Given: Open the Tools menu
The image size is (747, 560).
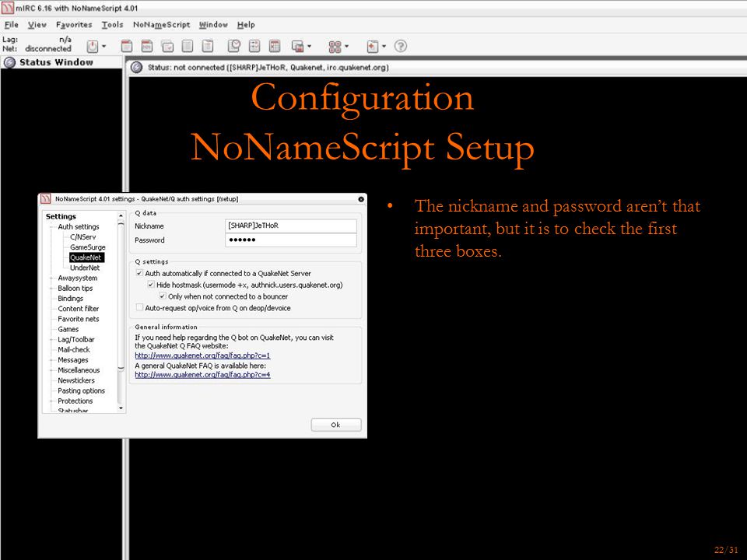Looking at the screenshot, I should [112, 25].
